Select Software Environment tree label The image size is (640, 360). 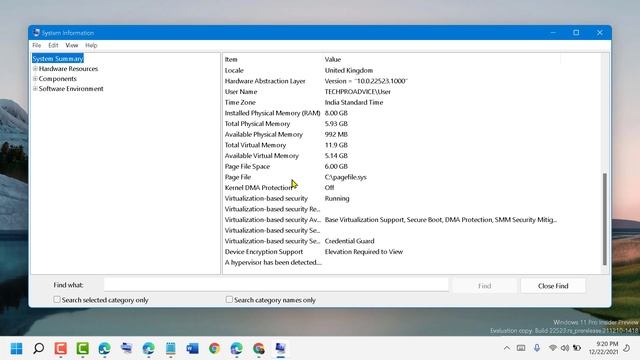71,89
